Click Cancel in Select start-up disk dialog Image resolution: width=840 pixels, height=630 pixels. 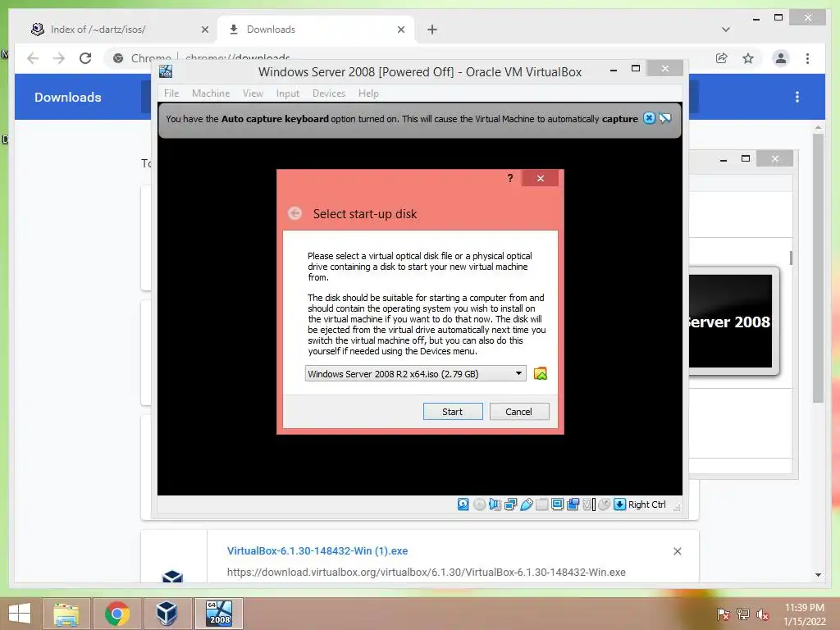pos(518,412)
